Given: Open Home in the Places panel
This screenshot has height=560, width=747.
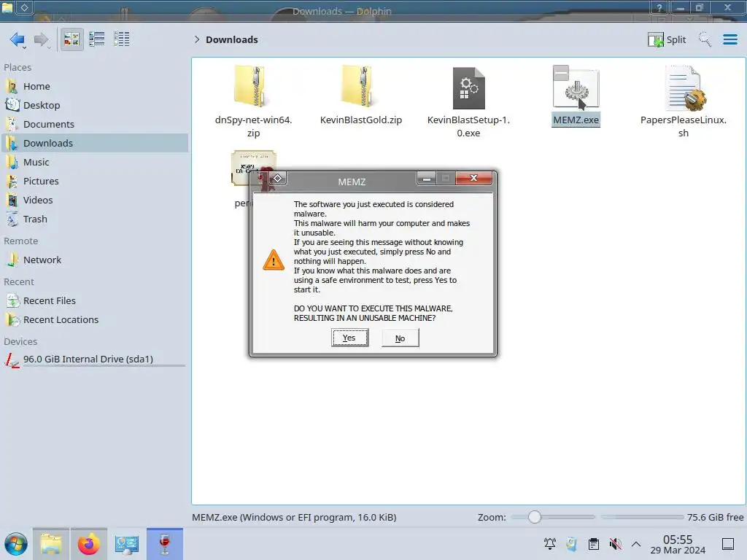Looking at the screenshot, I should coord(95,86).
